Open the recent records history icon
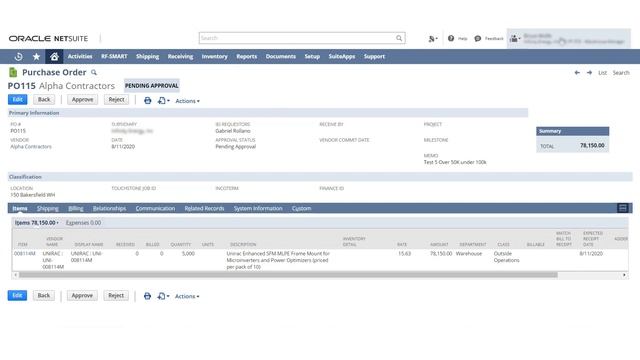 [18, 57]
